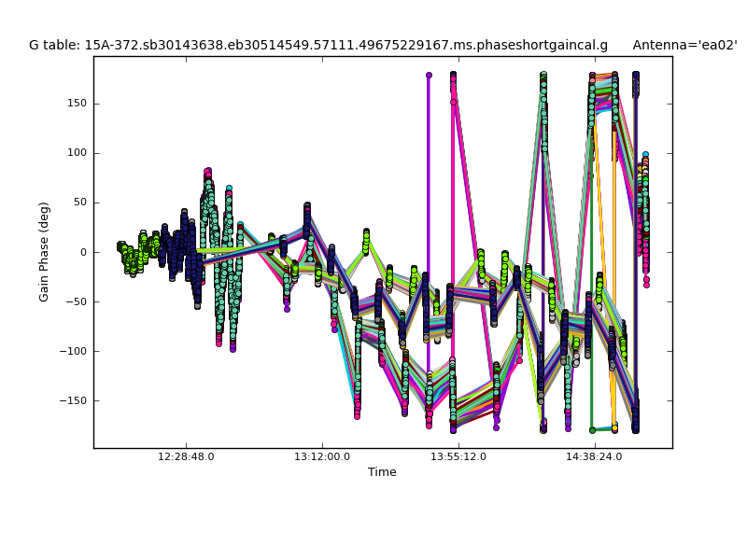Viewport: 747px width, 560px height.
Task: Click the G table plot title text
Action: click(317, 45)
